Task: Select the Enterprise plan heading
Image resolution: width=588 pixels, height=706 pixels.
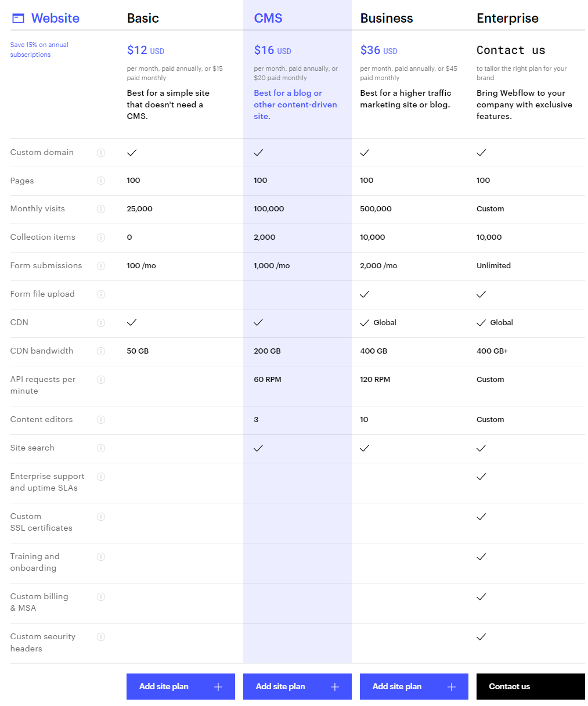Action: [x=507, y=19]
